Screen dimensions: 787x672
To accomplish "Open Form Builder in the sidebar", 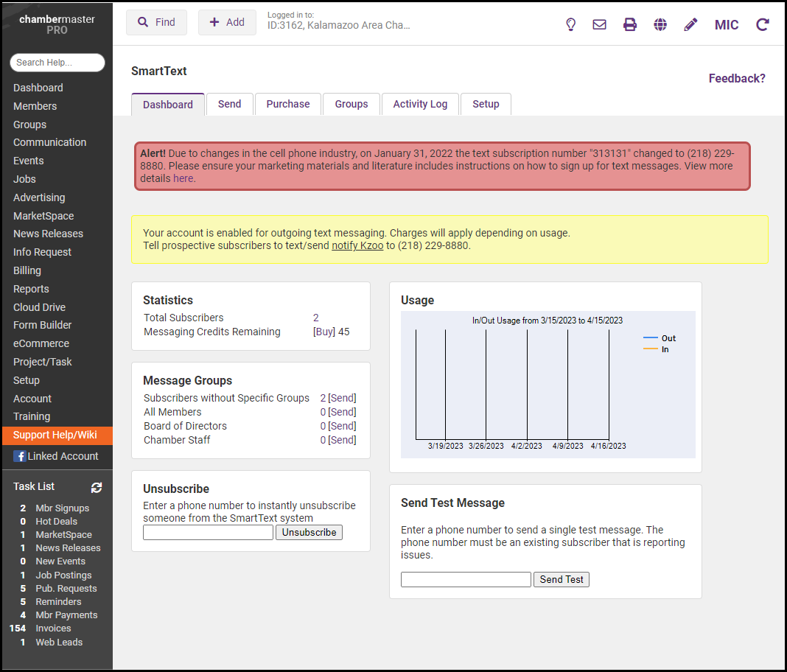I will point(42,325).
